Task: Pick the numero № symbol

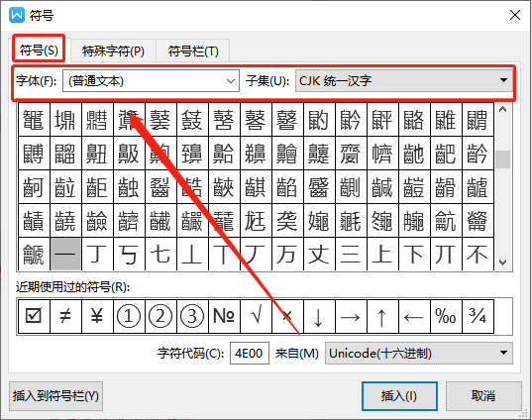Action: point(224,317)
